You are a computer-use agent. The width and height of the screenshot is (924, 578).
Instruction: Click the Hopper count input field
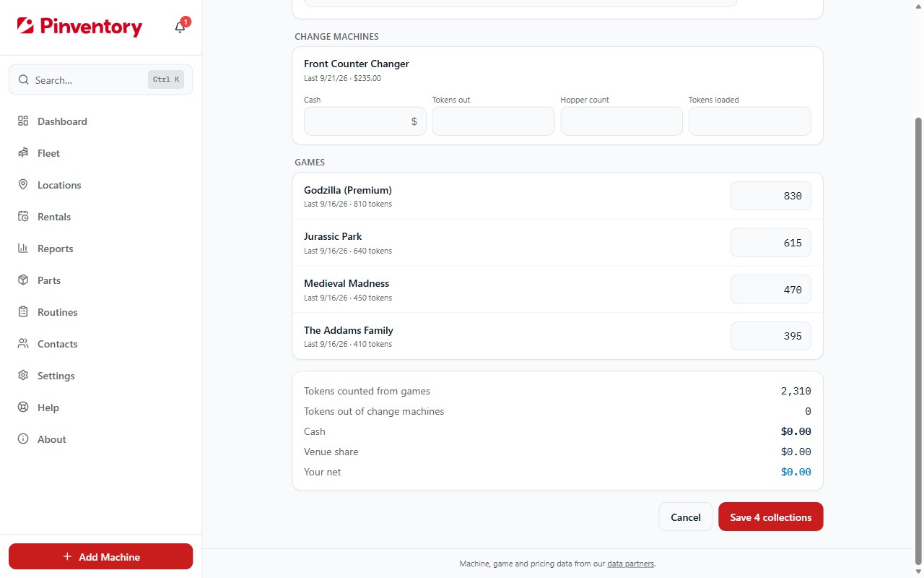coord(622,121)
